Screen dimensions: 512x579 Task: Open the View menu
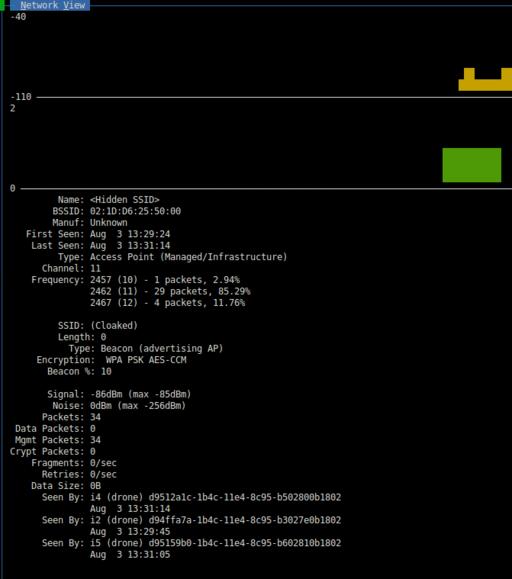tap(74, 5)
